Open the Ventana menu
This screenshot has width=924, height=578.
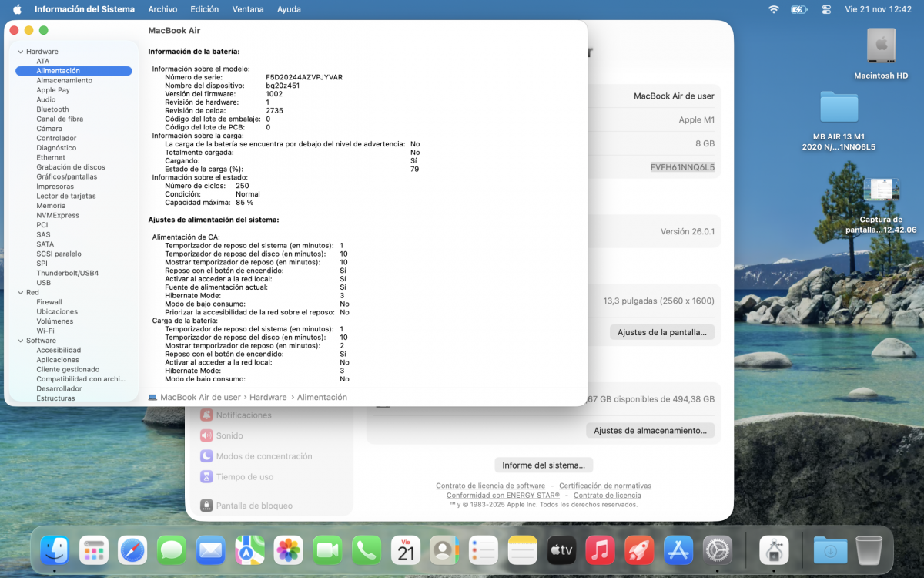248,9
